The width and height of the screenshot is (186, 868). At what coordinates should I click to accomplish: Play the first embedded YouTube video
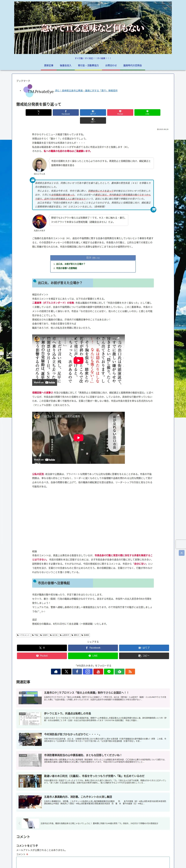coord(78,360)
